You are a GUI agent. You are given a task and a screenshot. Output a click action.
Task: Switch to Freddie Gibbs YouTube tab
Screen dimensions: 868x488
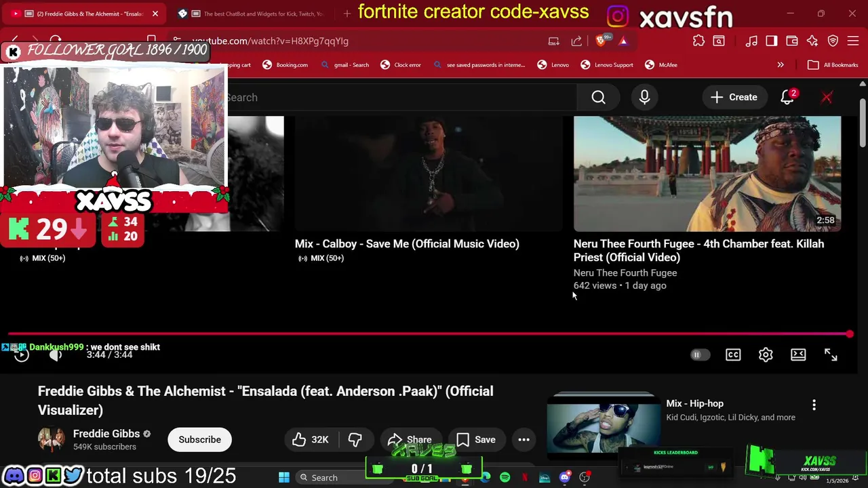coord(83,14)
